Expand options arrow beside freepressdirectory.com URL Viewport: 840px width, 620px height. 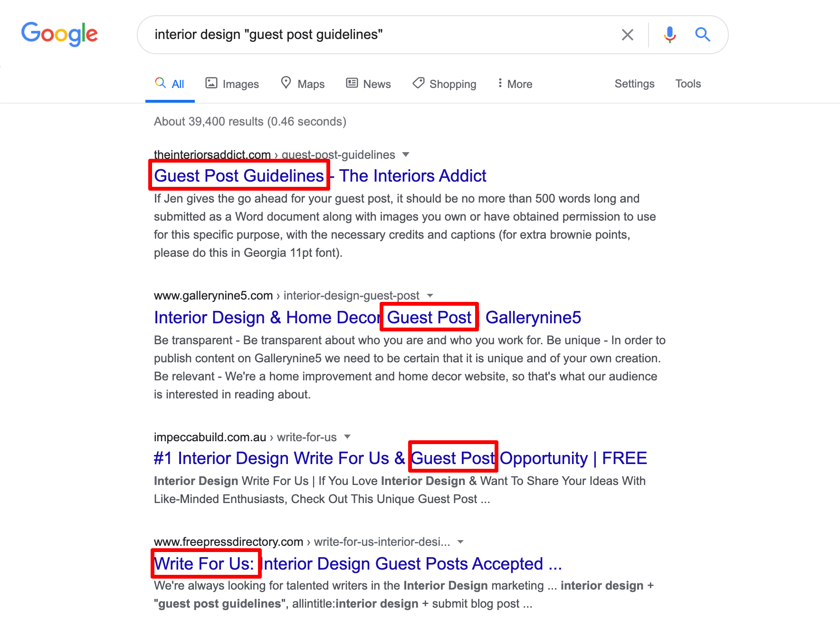(x=460, y=542)
